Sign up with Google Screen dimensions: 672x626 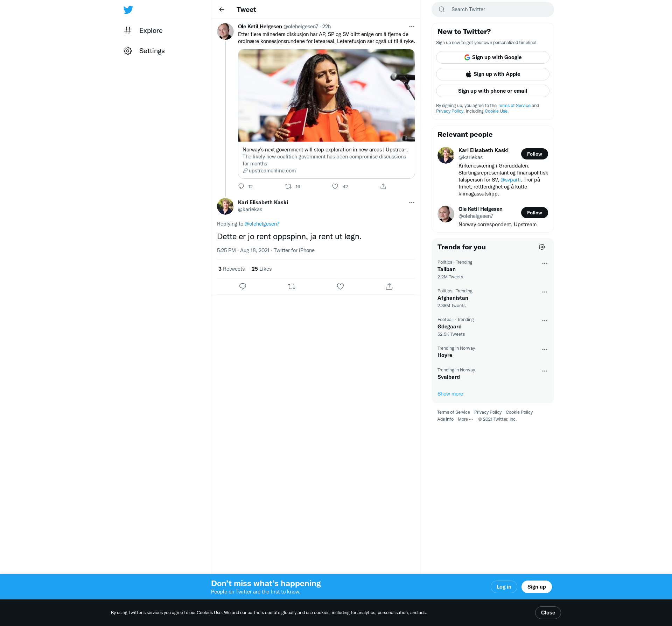pos(493,57)
